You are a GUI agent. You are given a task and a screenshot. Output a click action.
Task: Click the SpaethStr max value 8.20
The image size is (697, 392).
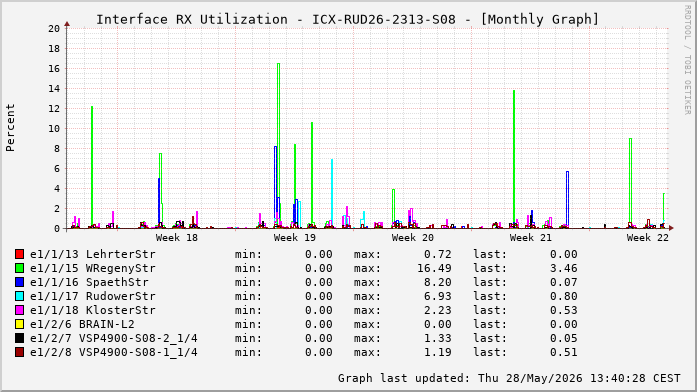click(438, 282)
